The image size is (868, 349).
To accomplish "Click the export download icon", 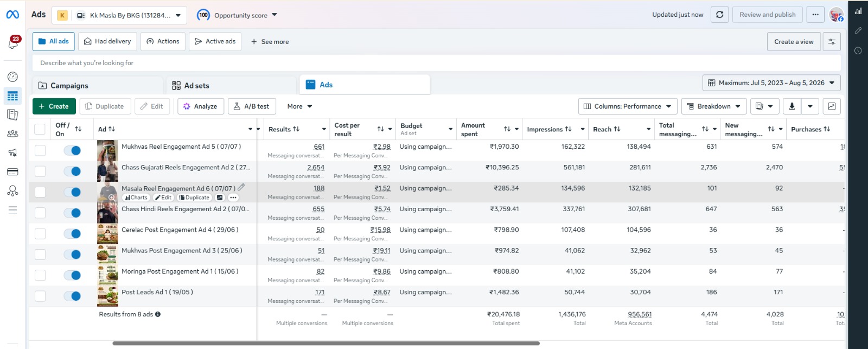I will point(792,106).
